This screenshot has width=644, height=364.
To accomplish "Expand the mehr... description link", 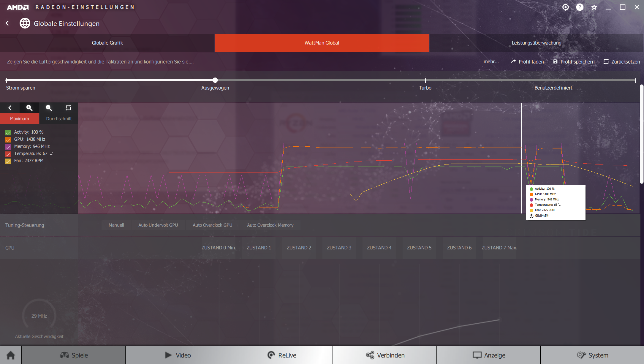I will pyautogui.click(x=491, y=62).
